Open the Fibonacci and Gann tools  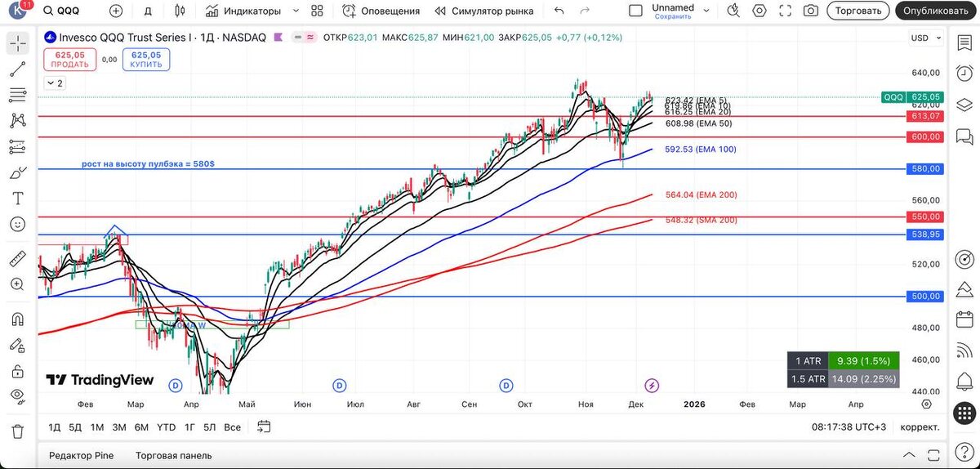(17, 96)
